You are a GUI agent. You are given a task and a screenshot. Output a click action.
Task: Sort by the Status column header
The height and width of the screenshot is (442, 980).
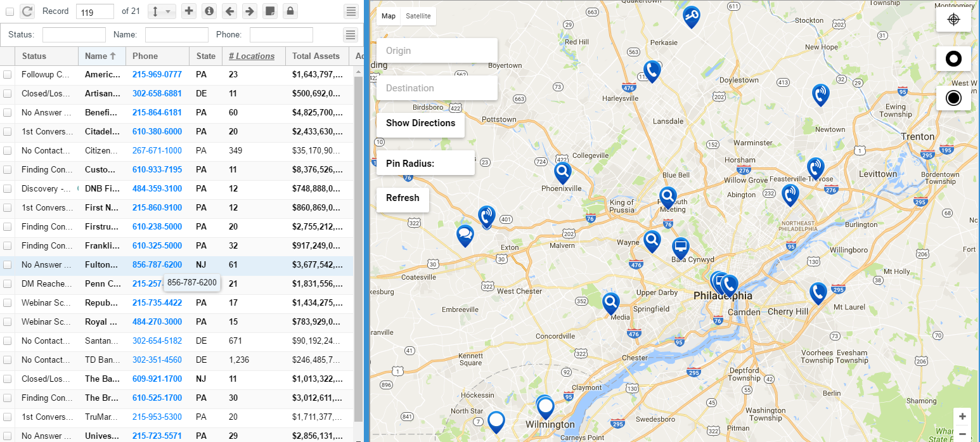pyautogui.click(x=46, y=56)
